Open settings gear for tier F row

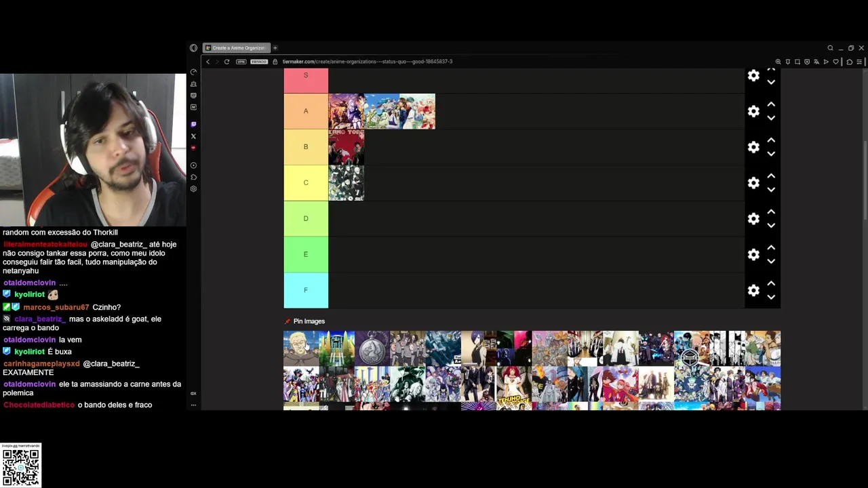coord(753,290)
